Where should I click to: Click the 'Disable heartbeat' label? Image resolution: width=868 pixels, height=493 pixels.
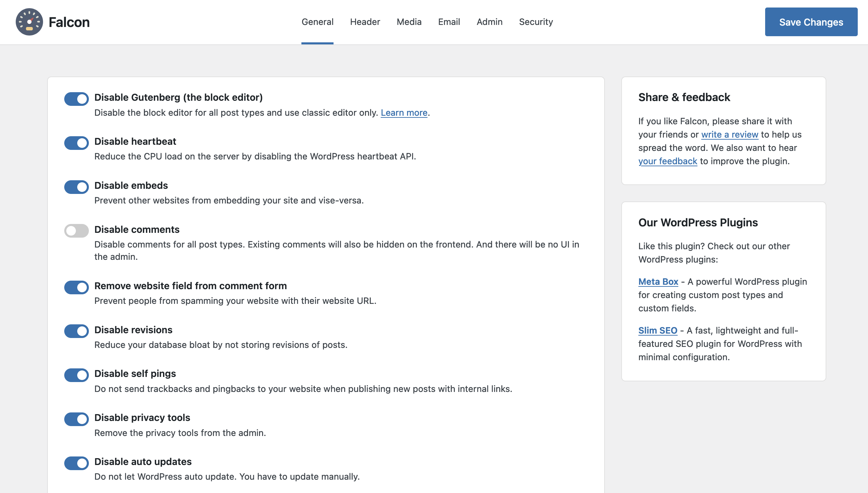(135, 141)
